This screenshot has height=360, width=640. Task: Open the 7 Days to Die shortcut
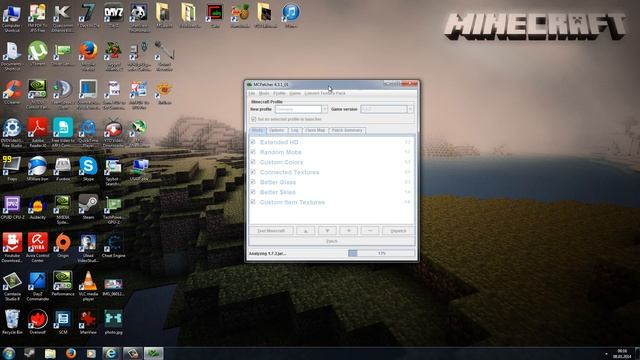[88, 15]
